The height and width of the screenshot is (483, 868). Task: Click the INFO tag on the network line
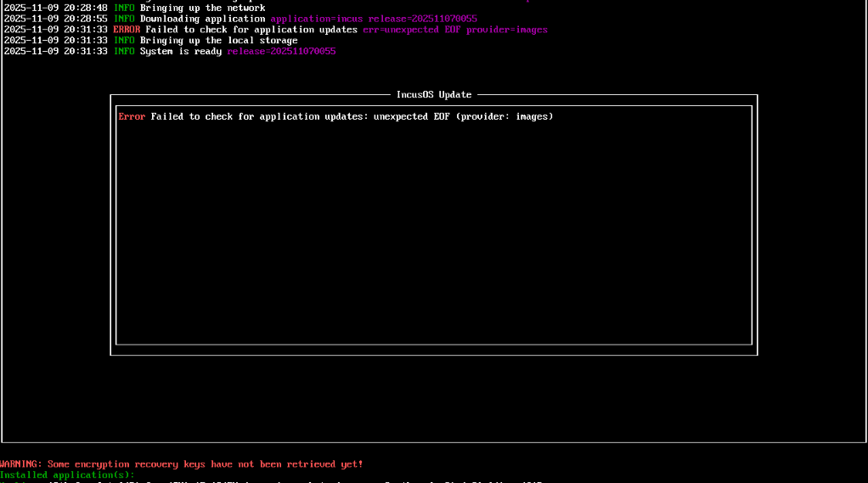(124, 8)
